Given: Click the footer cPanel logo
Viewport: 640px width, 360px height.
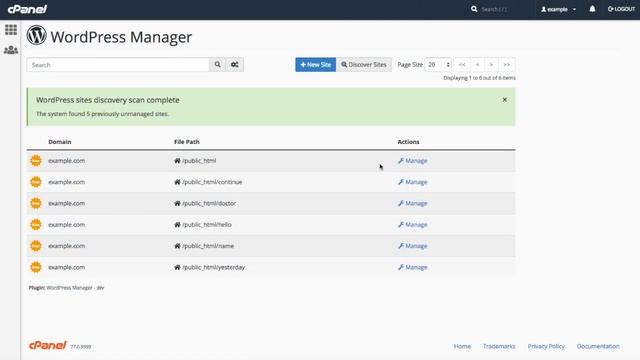Looking at the screenshot, I should pos(47,345).
